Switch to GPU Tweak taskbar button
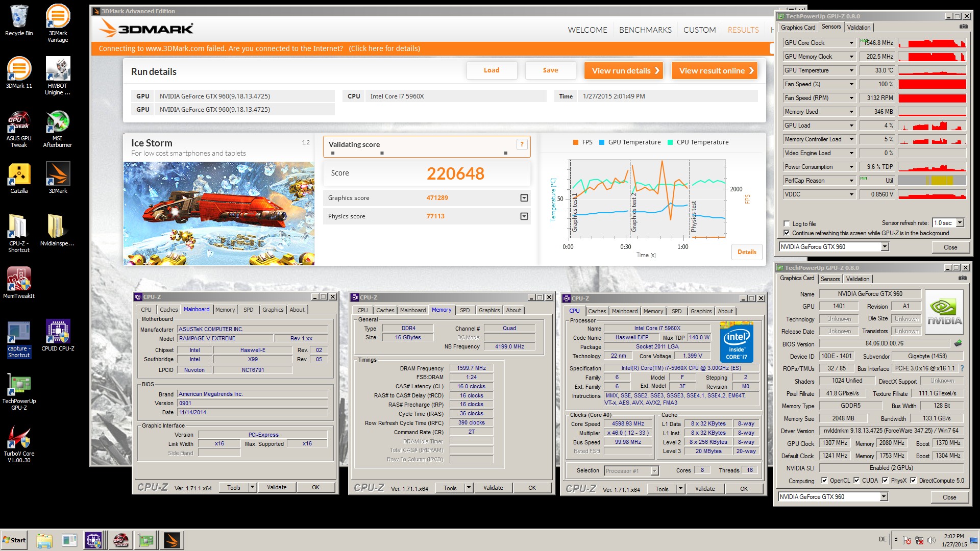This screenshot has width=980, height=551. 120,540
